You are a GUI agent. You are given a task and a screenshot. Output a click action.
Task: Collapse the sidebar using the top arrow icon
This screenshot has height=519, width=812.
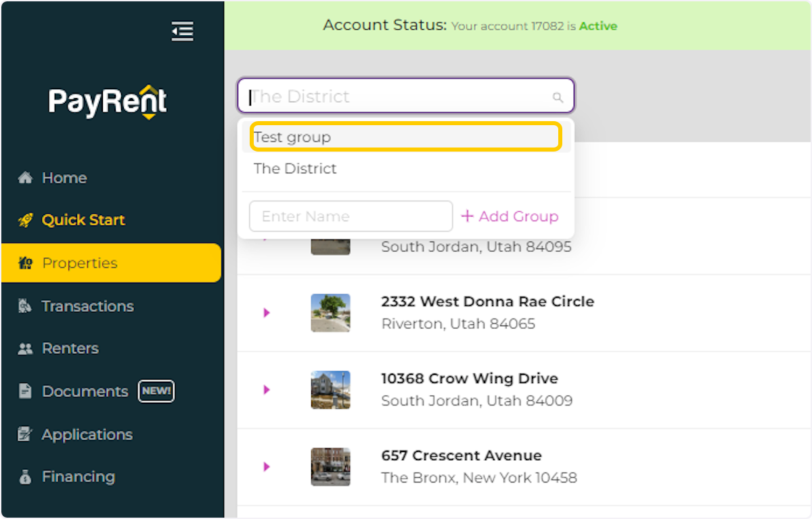181,30
